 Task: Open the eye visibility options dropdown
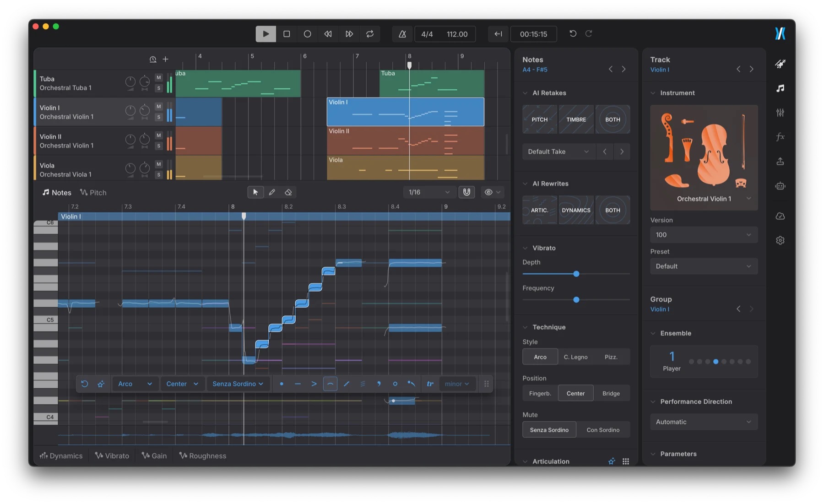(493, 192)
